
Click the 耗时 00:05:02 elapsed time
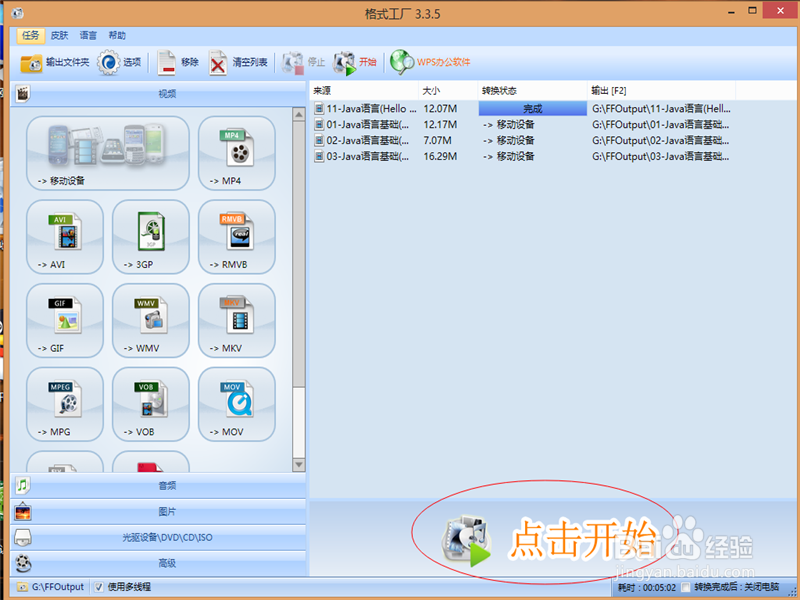click(647, 587)
